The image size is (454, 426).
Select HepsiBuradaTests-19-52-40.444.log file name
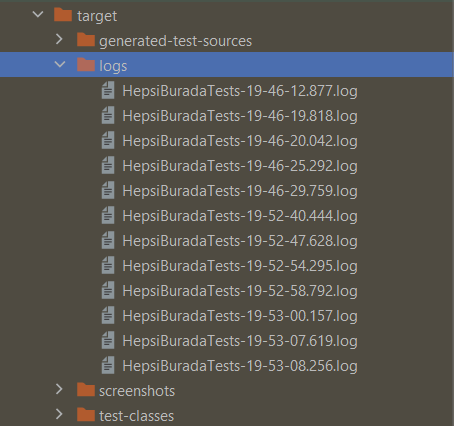[240, 216]
